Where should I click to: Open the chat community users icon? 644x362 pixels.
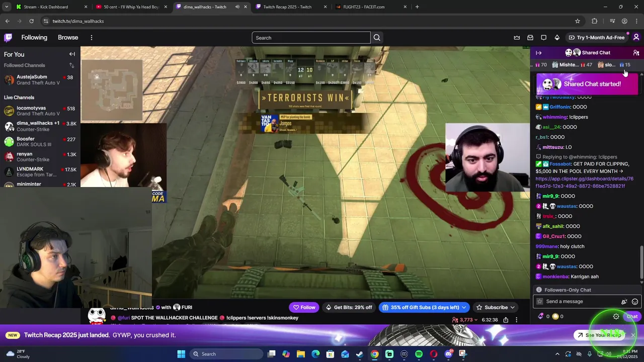[x=636, y=53]
